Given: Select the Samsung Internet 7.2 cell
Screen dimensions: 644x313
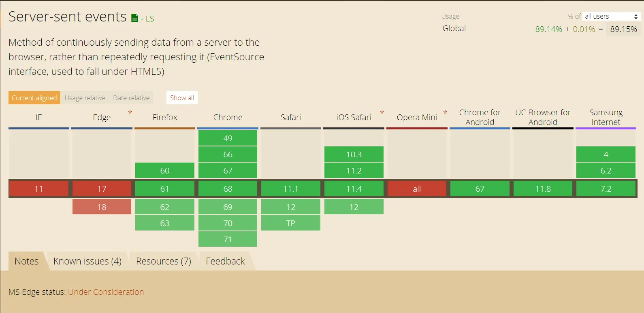Looking at the screenshot, I should click(606, 189).
